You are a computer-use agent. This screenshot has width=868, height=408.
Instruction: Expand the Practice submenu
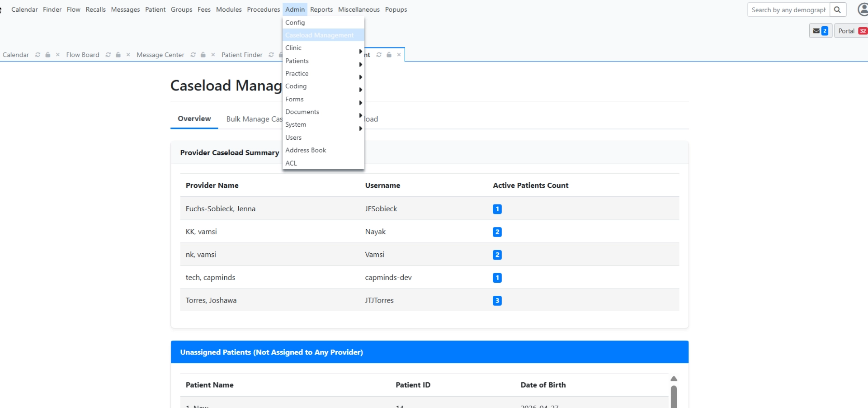[323, 73]
